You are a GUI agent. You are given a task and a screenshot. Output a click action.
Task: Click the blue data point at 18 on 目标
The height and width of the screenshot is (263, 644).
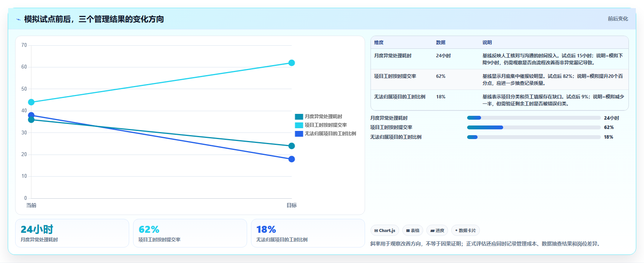point(292,159)
